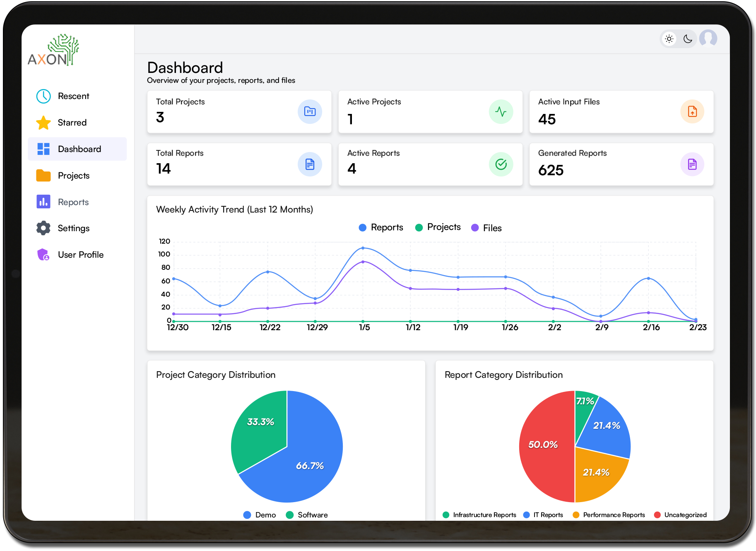Image resolution: width=756 pixels, height=551 pixels.
Task: Switch to dark mode with moon icon
Action: pos(688,39)
